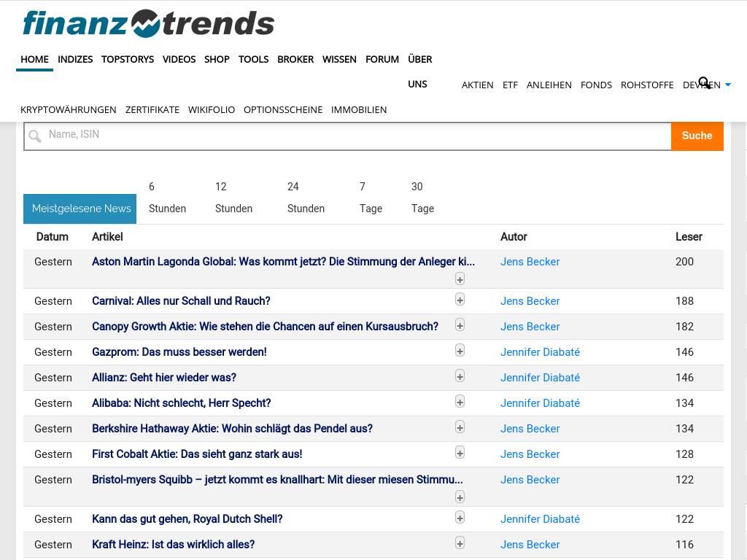Switch to the 7 Tage tab
This screenshot has width=747, height=560.
point(371,198)
